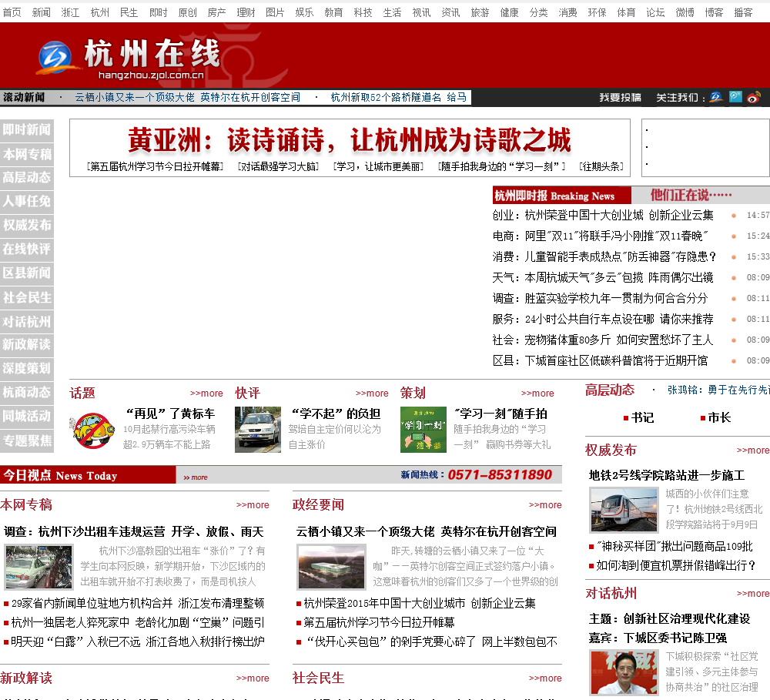Select 杭商动态 in the left sidebar
Viewport: 770px width, 700px height.
[26, 393]
